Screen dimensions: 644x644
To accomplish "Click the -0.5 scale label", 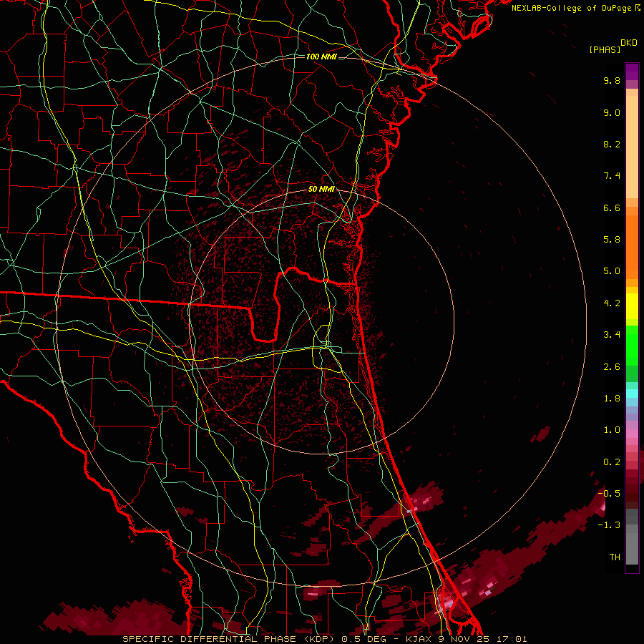I will 609,493.
